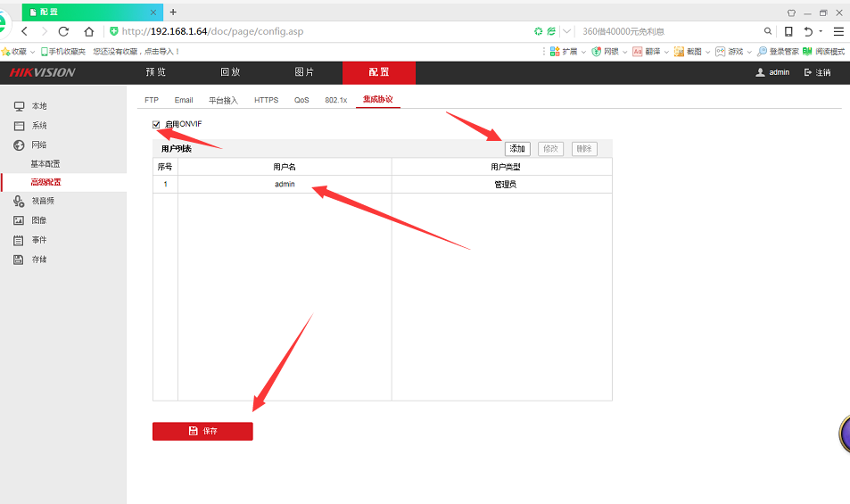Click the 事件 (Event) calendar icon
Viewport: 850px width, 504px height.
click(x=19, y=240)
